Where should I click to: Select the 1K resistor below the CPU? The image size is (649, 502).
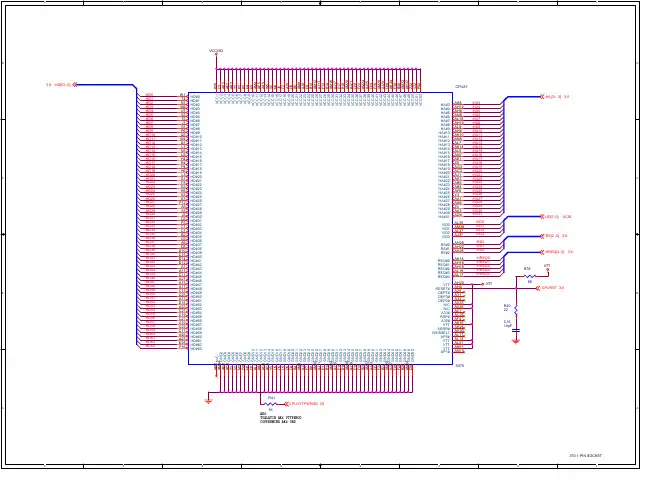tap(270, 404)
